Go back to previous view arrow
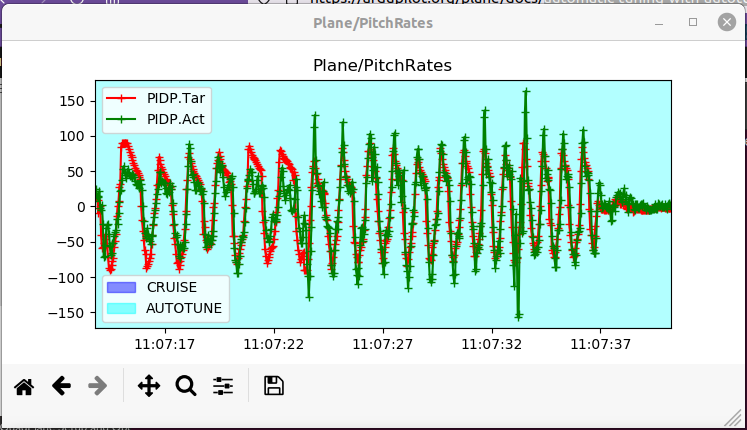This screenshot has width=747, height=430. click(x=61, y=386)
